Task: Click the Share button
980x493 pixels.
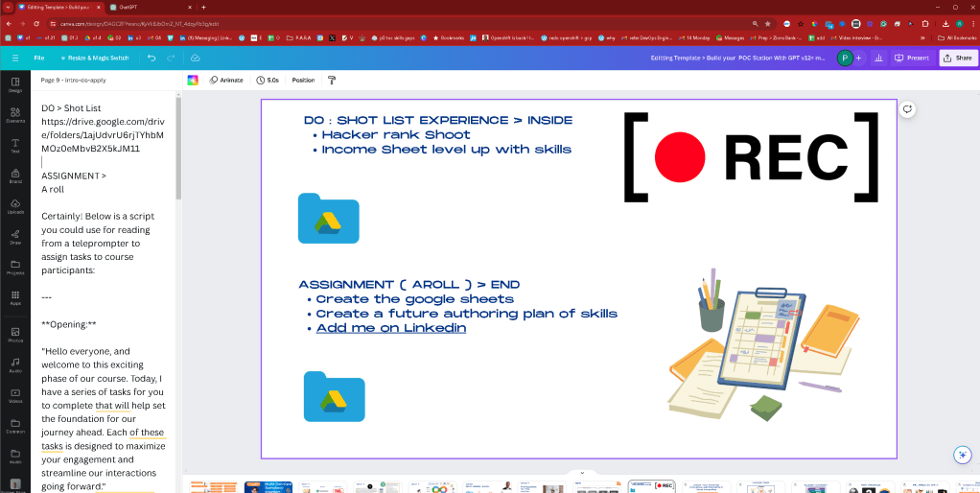Action: [x=958, y=58]
